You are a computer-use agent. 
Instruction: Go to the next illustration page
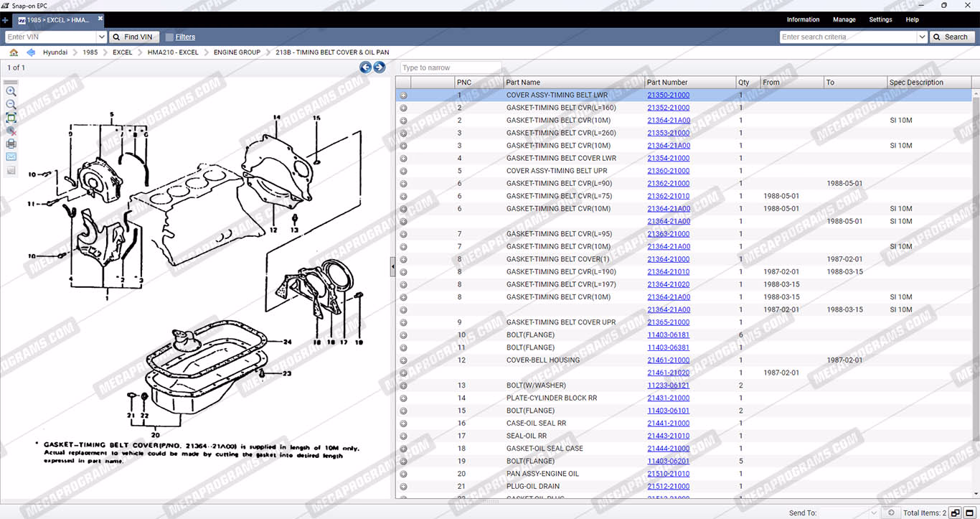pyautogui.click(x=380, y=67)
